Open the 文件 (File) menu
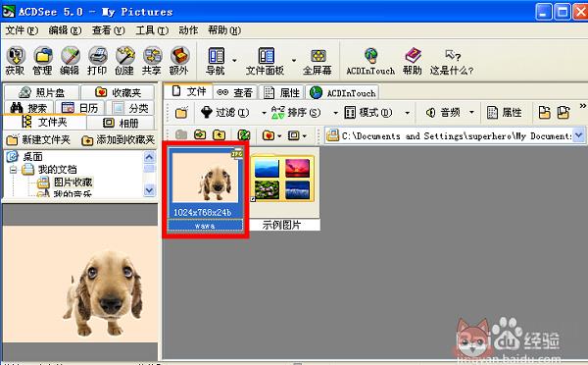588x365 pixels. (22, 30)
